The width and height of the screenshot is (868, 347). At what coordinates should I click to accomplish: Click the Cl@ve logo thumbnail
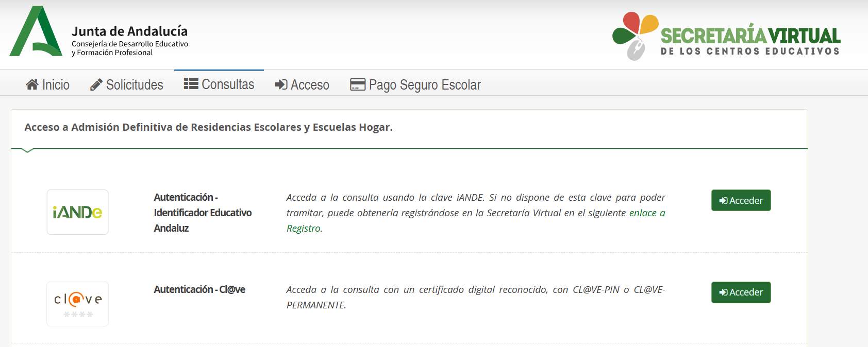tap(78, 304)
